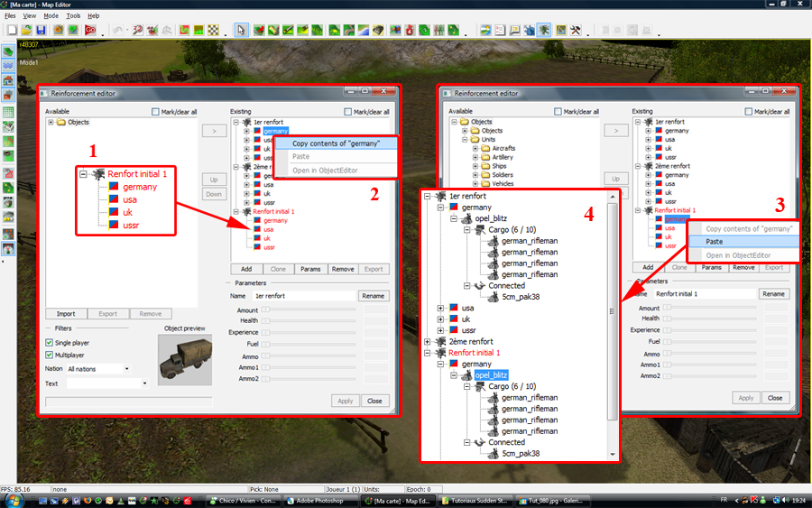Click Params button in left Reinforcement editor
The image size is (812, 508).
point(310,269)
